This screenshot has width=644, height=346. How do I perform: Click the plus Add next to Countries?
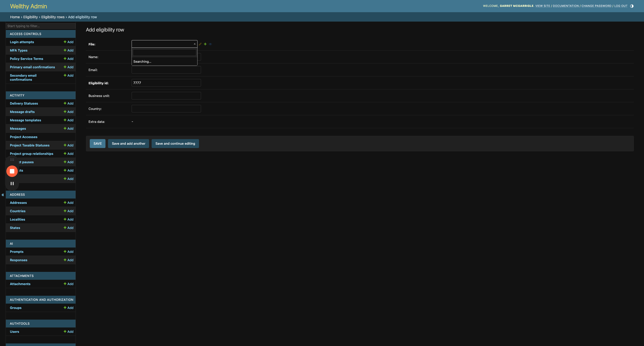[x=68, y=211]
